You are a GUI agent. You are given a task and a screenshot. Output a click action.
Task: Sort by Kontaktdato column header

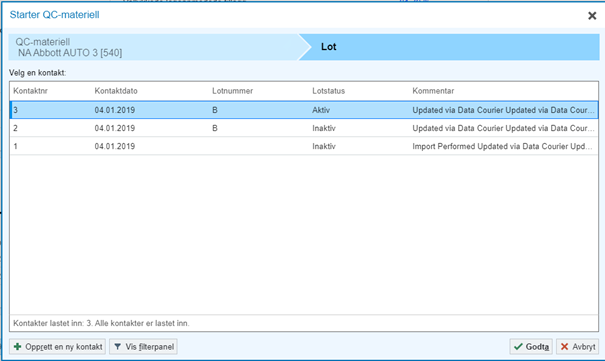[116, 91]
